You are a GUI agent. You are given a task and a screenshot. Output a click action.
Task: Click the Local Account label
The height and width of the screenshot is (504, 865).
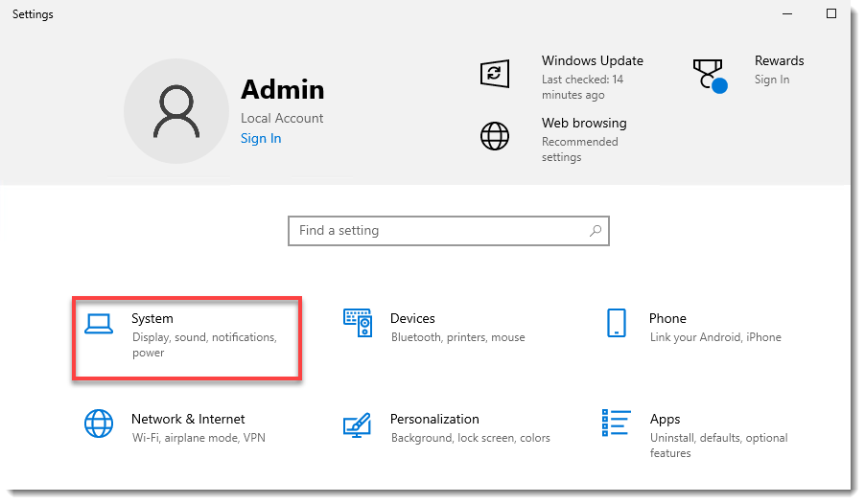tap(282, 118)
